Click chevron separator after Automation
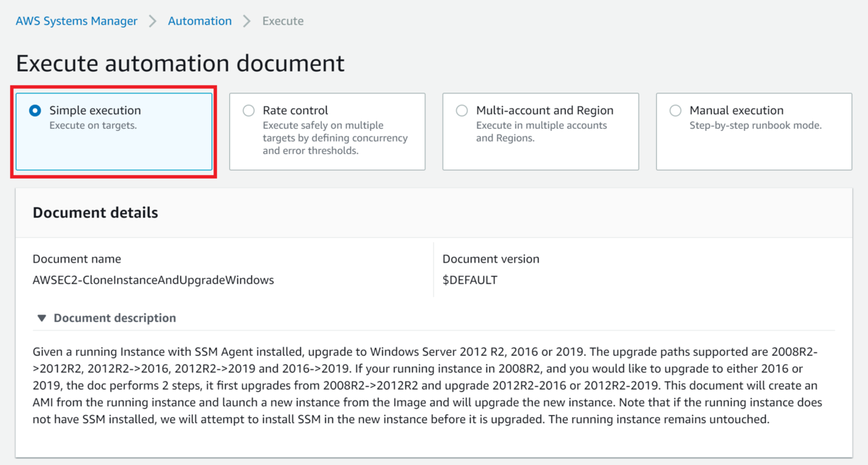Viewport: 868px width, 465px height. click(x=247, y=21)
